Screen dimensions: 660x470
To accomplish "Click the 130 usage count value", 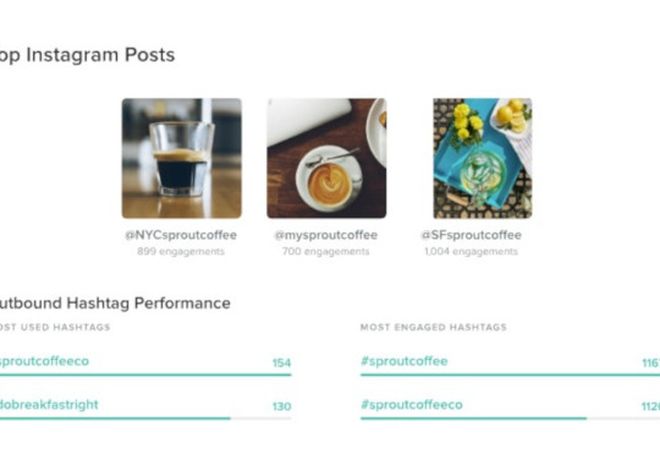I will click(x=282, y=406).
